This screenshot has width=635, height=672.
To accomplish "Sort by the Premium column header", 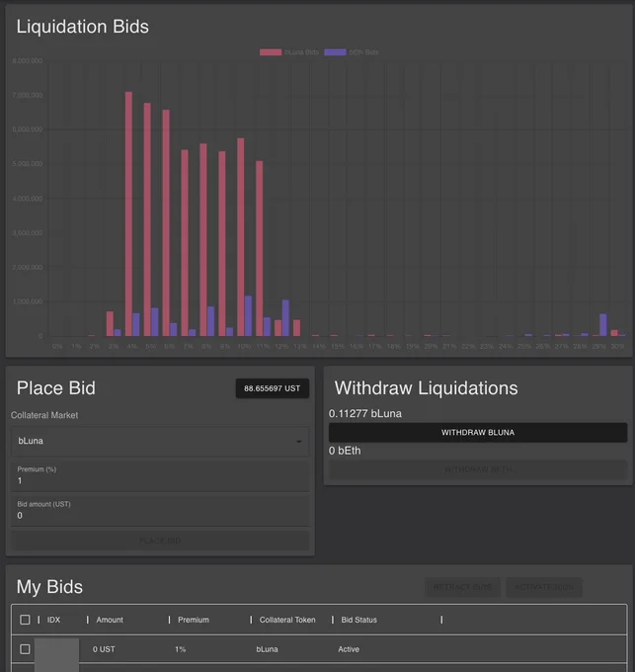I will tap(194, 620).
